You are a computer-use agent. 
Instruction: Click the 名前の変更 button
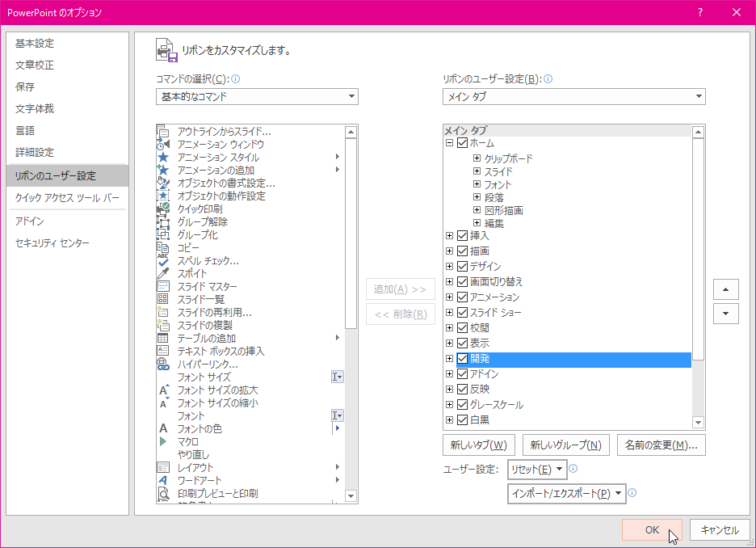(x=661, y=445)
